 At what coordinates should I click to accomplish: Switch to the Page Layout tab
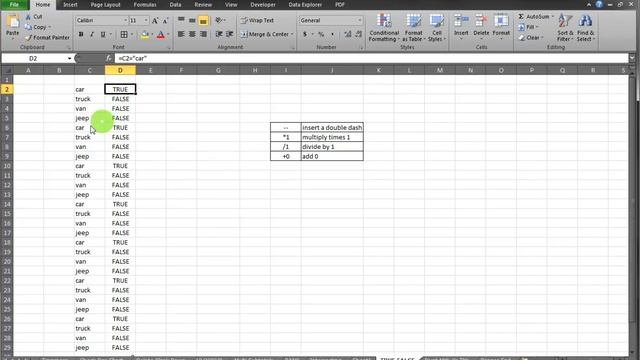coord(105,5)
